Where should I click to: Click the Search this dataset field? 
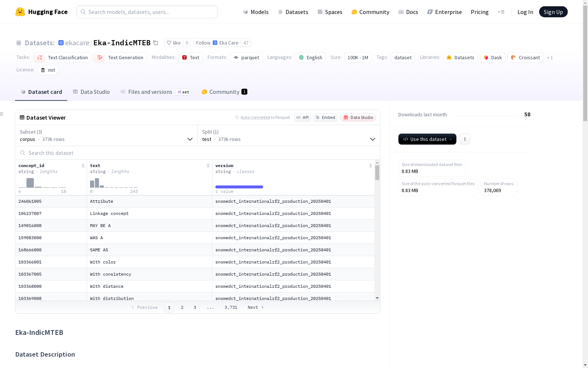click(x=198, y=153)
